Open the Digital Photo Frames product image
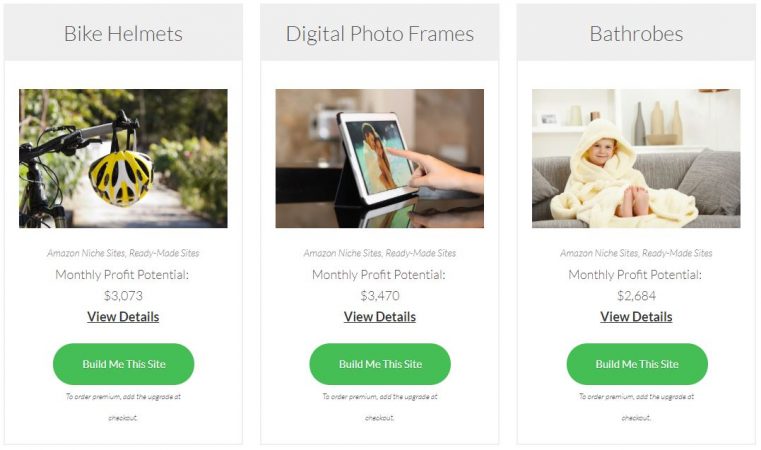Viewport: 761px width, 450px height. point(380,158)
